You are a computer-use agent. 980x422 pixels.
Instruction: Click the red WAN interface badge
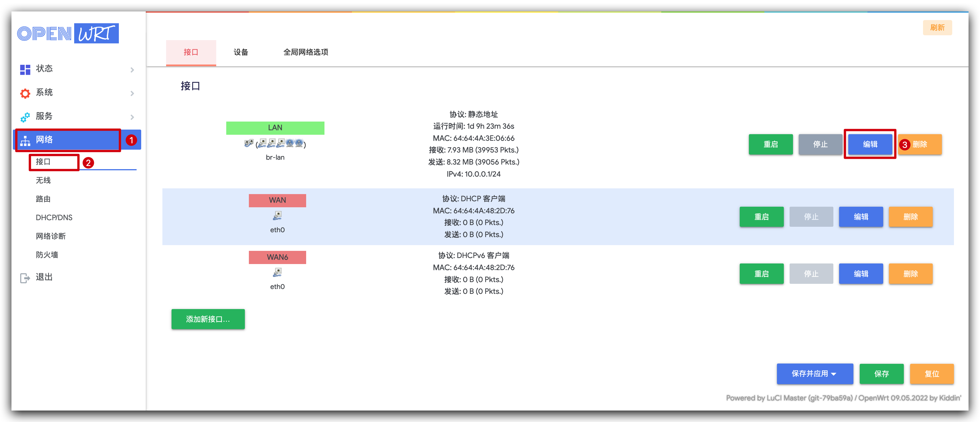277,200
